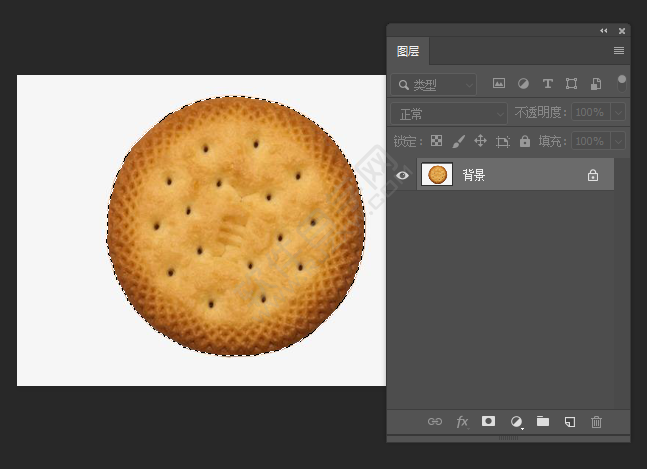The image size is (647, 469).
Task: Hide the 背景 layer with eye icon
Action: [402, 175]
